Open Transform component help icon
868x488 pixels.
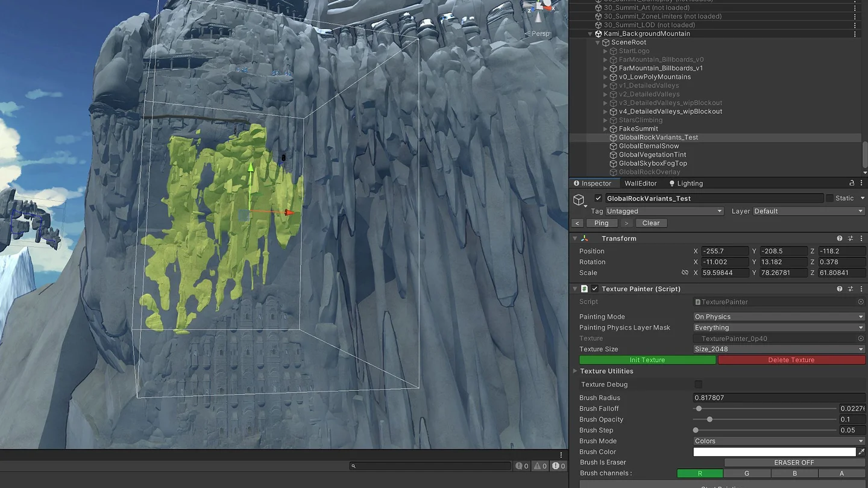[840, 239]
